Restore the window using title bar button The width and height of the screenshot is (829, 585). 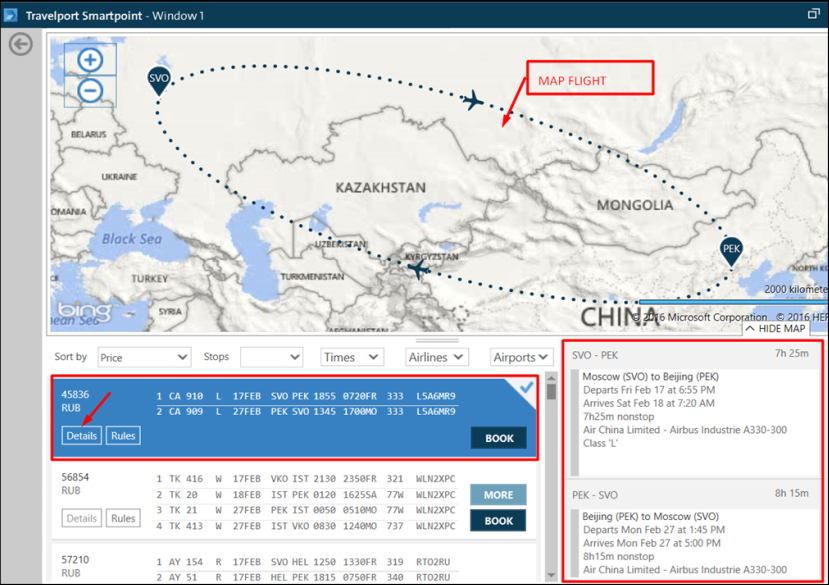814,14
